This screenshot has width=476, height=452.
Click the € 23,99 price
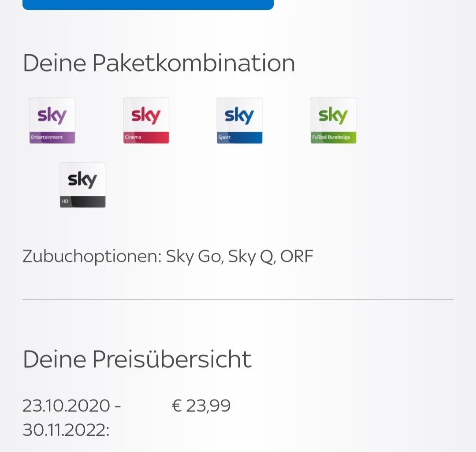coord(201,406)
